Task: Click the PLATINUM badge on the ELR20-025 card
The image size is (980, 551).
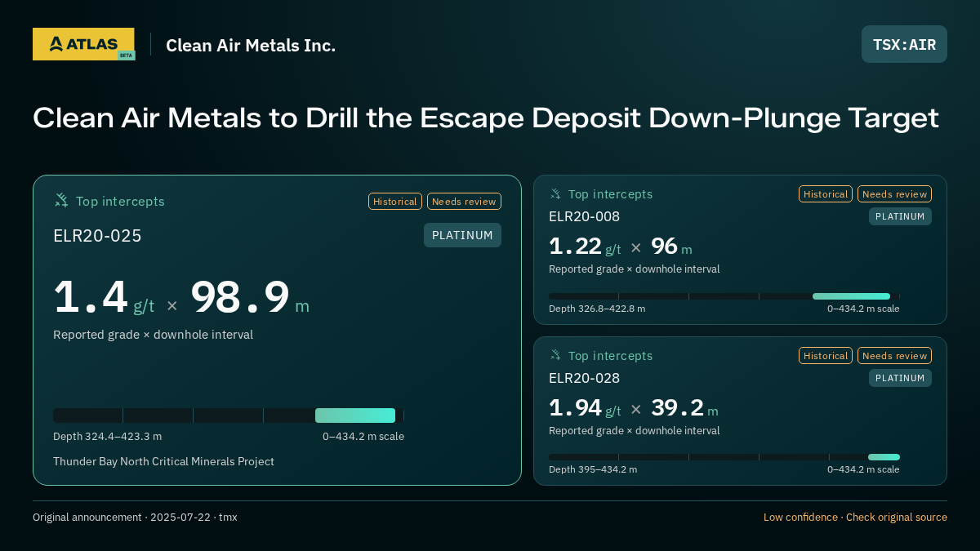Action: [x=462, y=235]
